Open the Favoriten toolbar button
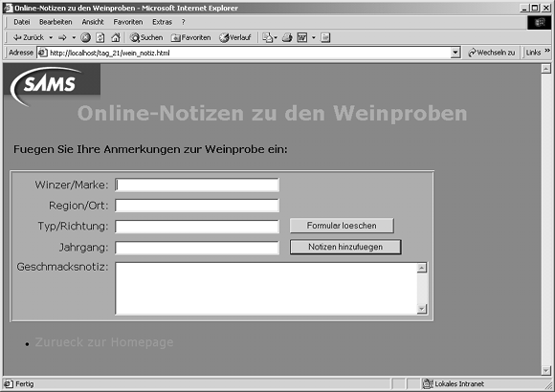 tap(190, 37)
